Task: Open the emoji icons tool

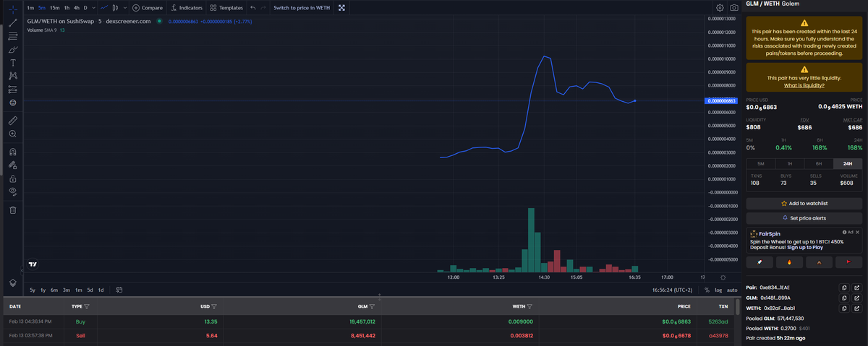Action: pos(13,103)
